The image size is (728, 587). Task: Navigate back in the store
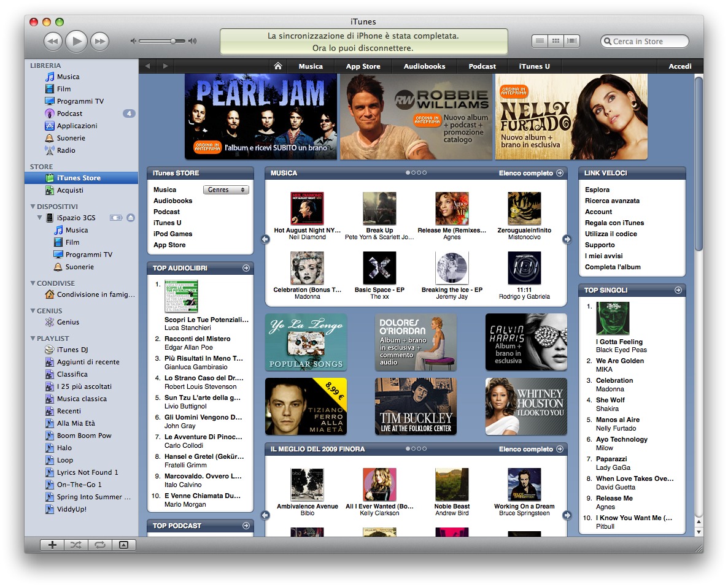(x=148, y=66)
